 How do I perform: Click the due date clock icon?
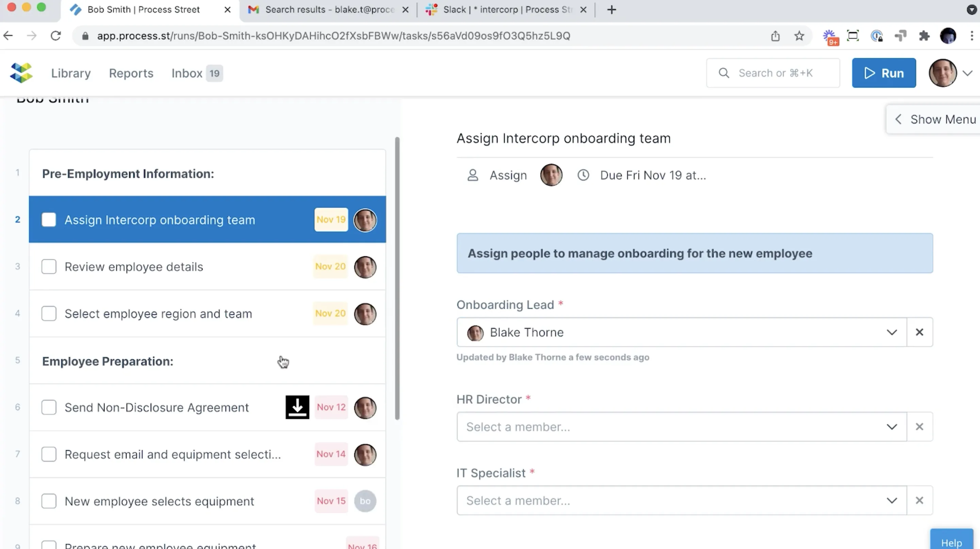coord(583,175)
